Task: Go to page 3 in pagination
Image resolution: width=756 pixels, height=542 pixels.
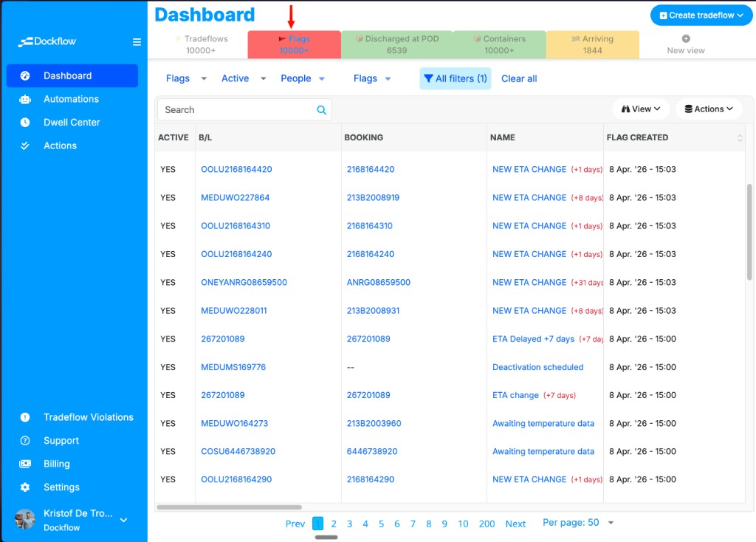Action: [x=349, y=524]
